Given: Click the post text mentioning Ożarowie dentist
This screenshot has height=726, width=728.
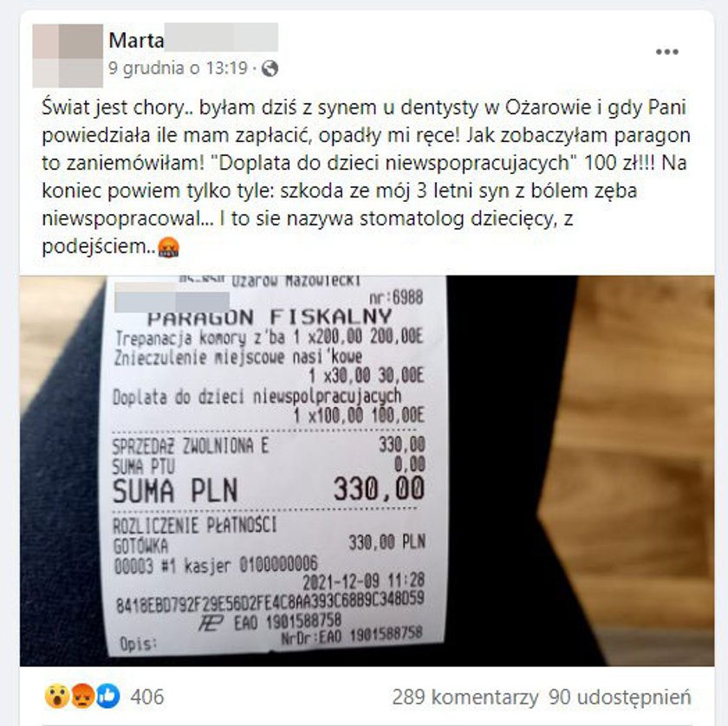Looking at the screenshot, I should coord(366,177).
